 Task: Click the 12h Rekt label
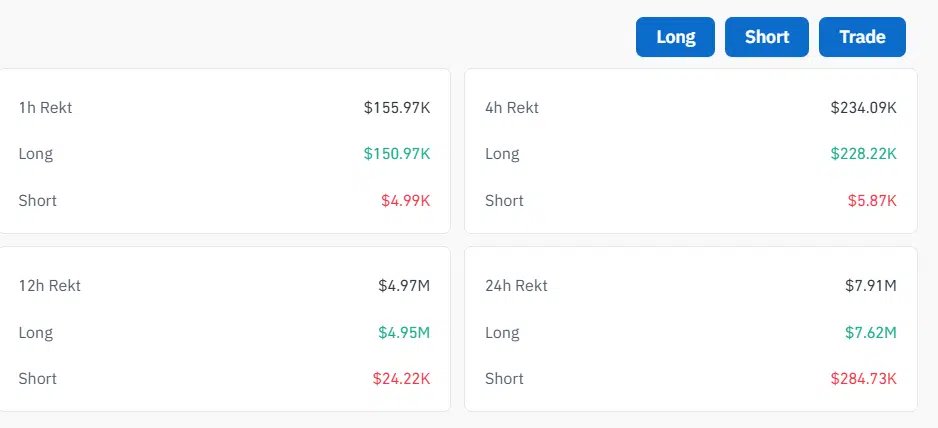pos(50,286)
